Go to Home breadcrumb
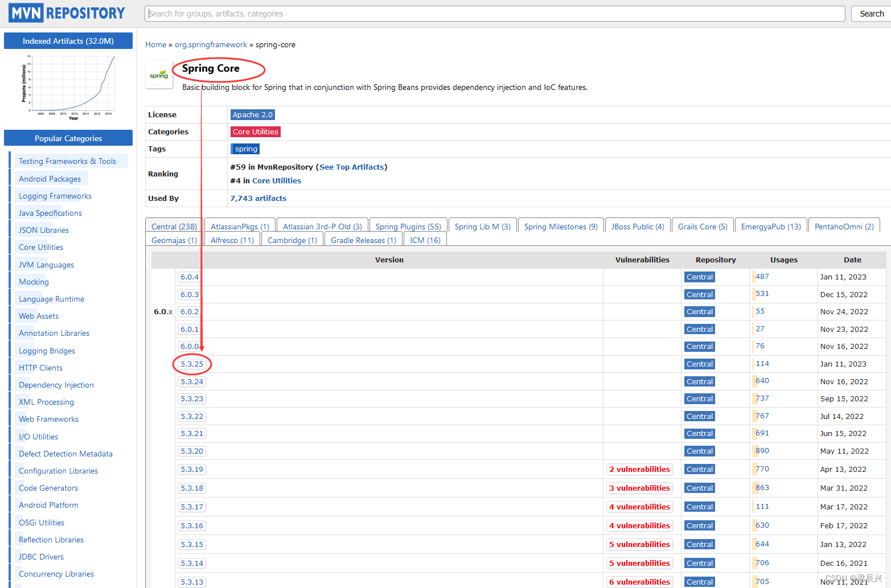Viewport: 891px width, 588px height. tap(155, 44)
